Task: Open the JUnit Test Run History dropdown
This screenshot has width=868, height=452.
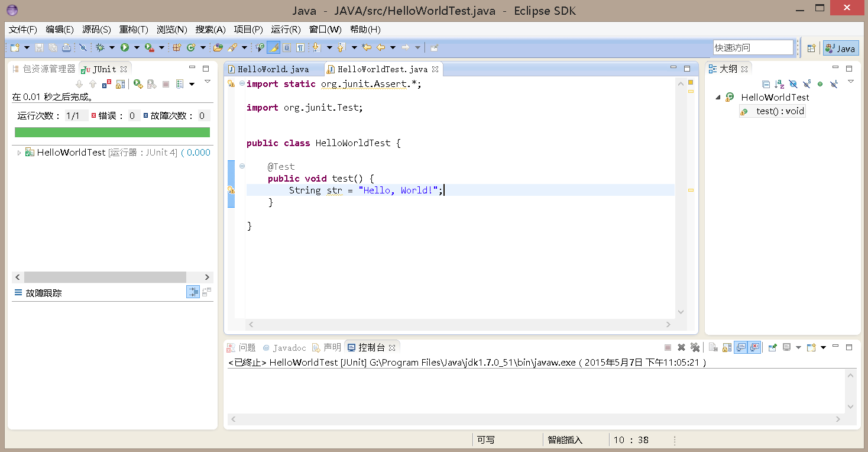Action: pyautogui.click(x=192, y=84)
